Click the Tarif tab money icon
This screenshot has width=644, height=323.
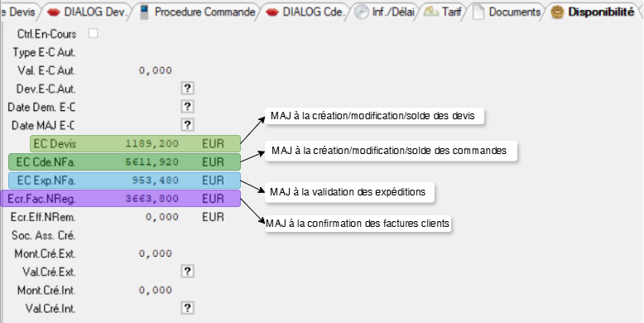[430, 12]
